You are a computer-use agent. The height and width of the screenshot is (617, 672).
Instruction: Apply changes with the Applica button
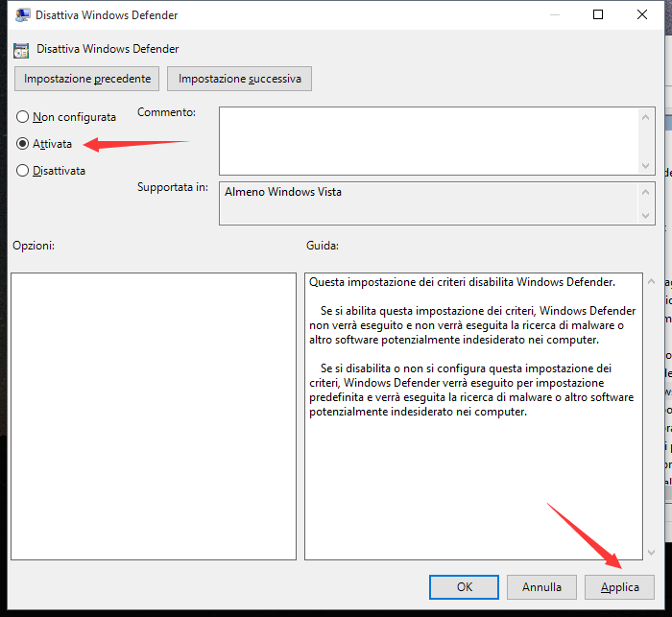pyautogui.click(x=620, y=587)
